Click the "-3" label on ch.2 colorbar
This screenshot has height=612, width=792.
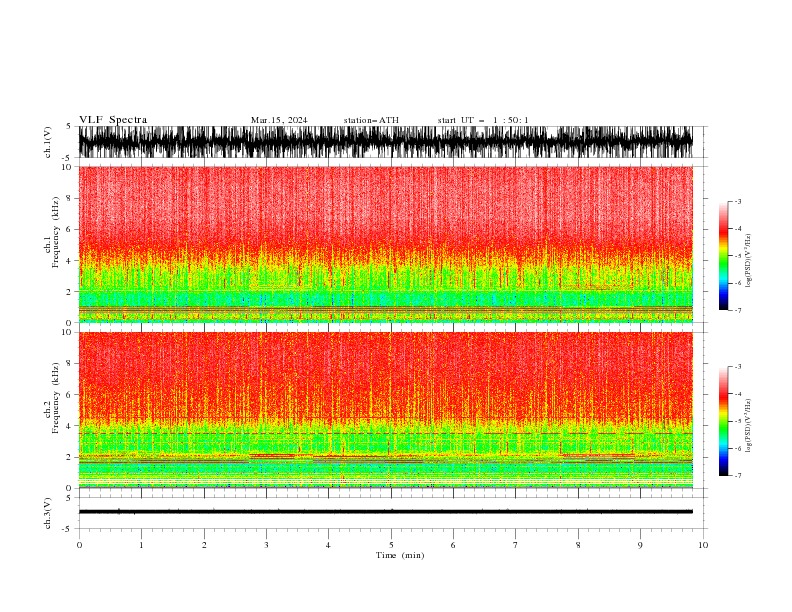point(737,367)
